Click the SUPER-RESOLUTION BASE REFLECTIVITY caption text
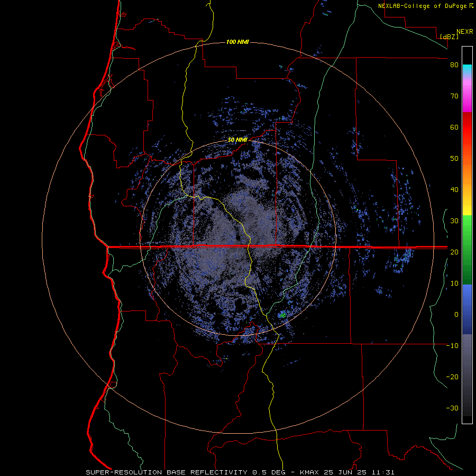Viewport: 476px width, 476px height. coord(167,472)
